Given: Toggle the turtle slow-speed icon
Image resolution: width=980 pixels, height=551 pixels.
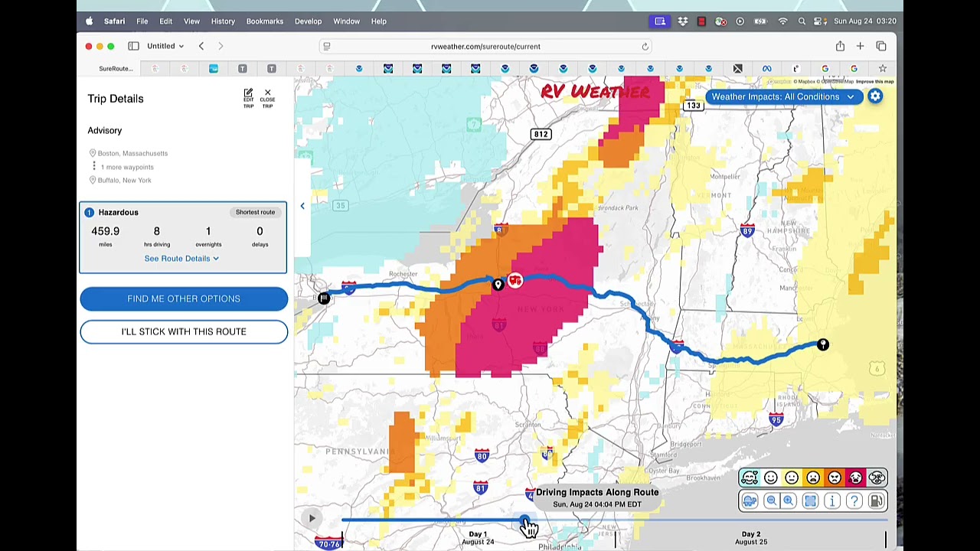Looking at the screenshot, I should tap(750, 500).
